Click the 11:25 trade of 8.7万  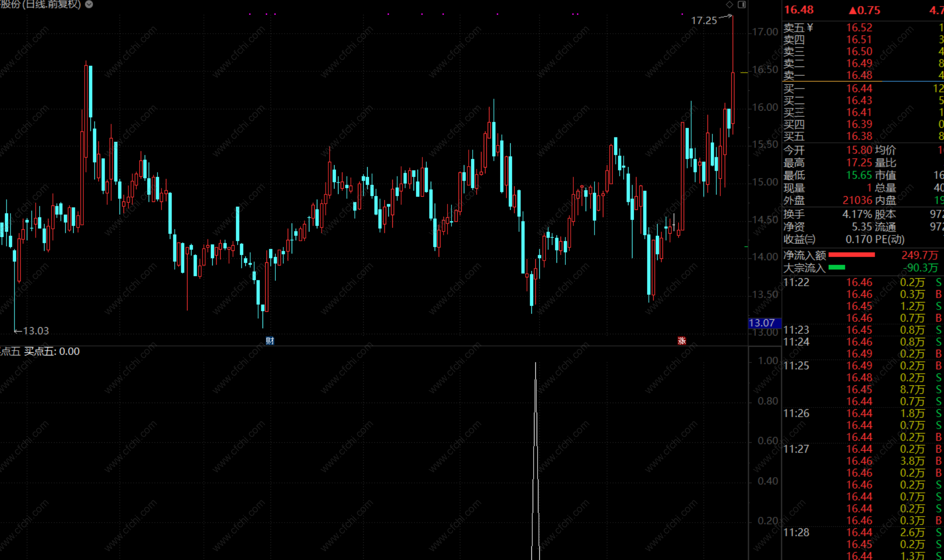pos(912,390)
